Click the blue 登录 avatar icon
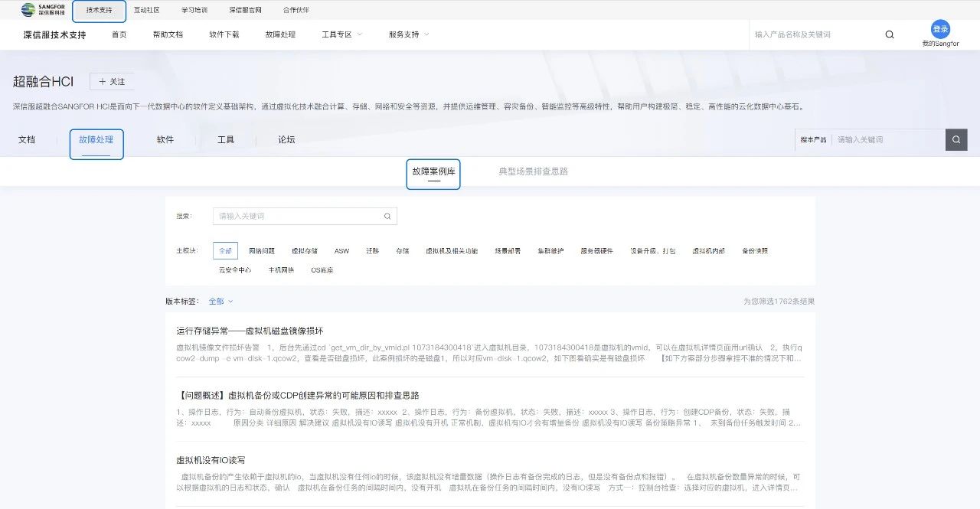This screenshot has height=509, width=980. coord(940,29)
